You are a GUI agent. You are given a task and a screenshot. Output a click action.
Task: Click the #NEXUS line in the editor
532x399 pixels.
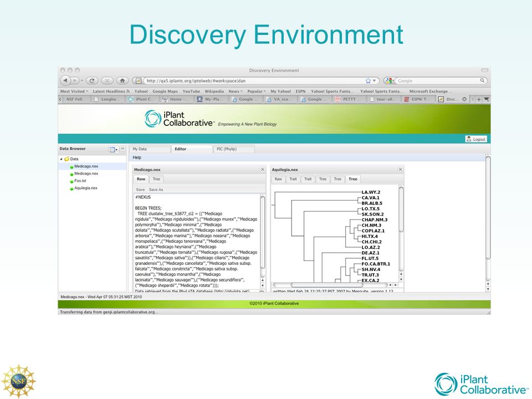tap(143, 197)
